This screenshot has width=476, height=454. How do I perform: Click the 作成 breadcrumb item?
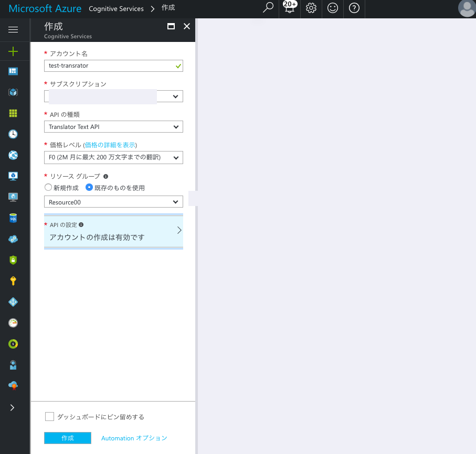click(168, 7)
